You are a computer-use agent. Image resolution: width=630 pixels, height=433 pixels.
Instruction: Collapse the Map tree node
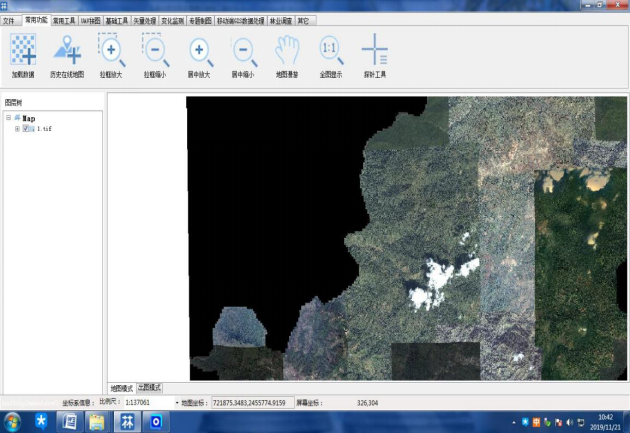tap(8, 117)
